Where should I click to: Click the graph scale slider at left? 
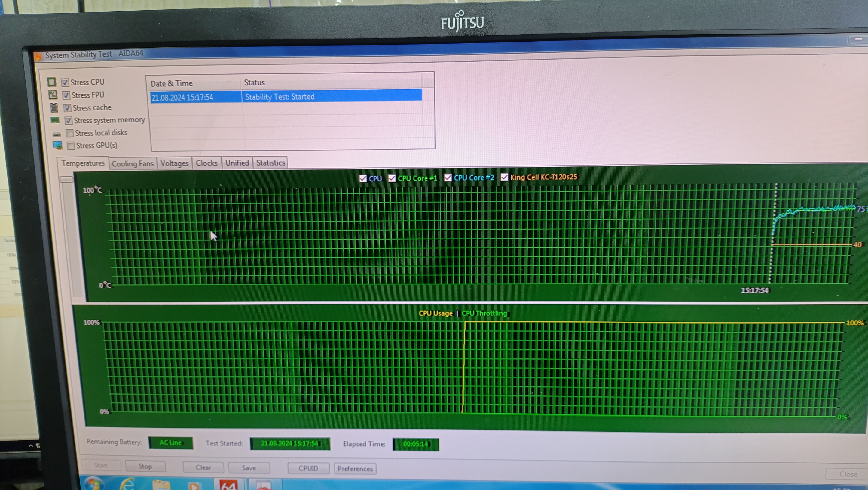tap(66, 179)
